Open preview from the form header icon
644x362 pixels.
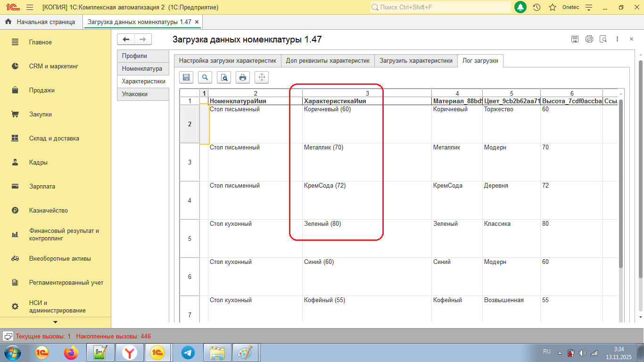(603, 40)
